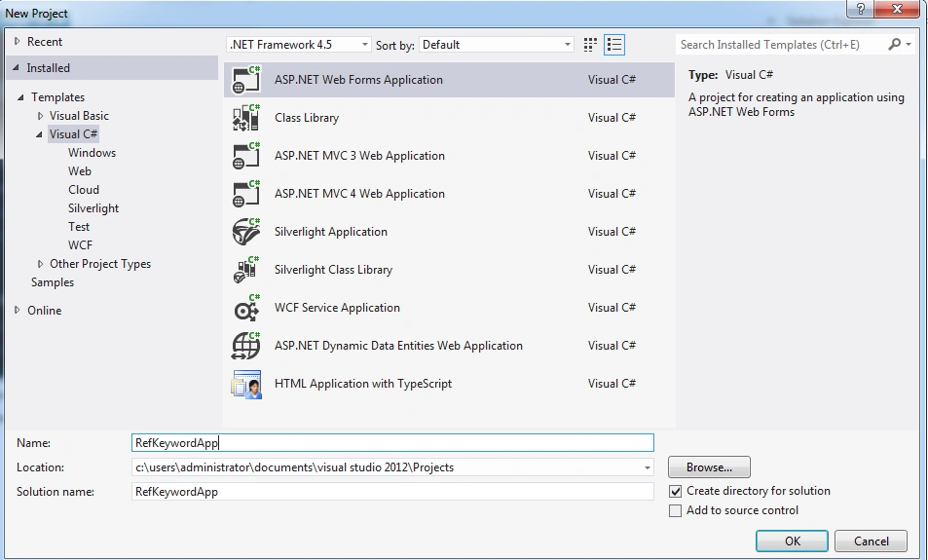Switch to small icons view
This screenshot has height=560, width=928.
click(590, 45)
